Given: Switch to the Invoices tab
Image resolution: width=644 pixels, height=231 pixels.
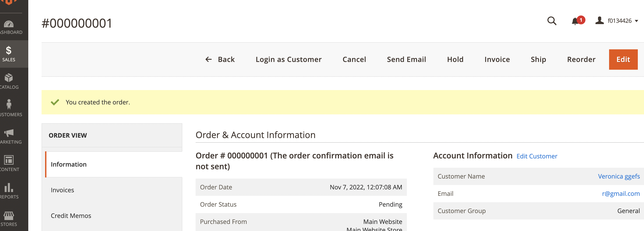Looking at the screenshot, I should (x=62, y=190).
